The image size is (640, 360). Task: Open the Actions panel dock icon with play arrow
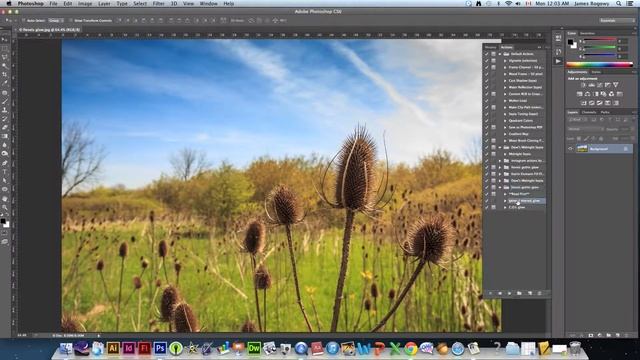click(x=558, y=61)
